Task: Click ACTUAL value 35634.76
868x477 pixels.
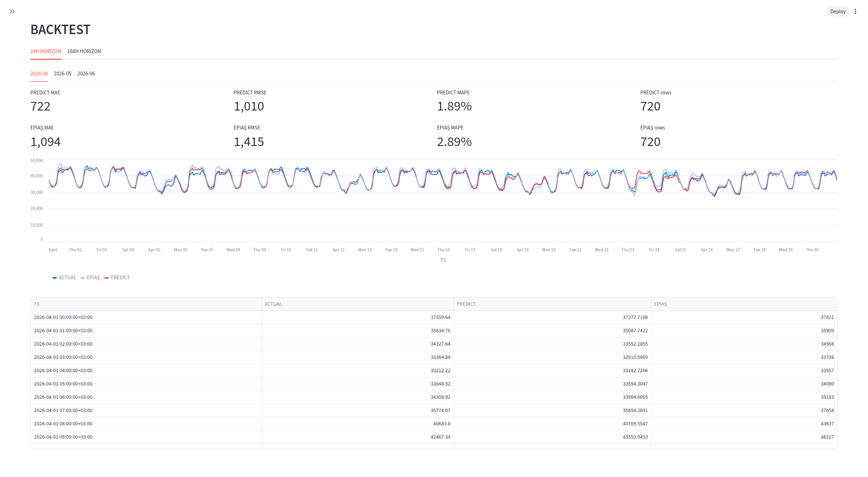Action: 358,330
